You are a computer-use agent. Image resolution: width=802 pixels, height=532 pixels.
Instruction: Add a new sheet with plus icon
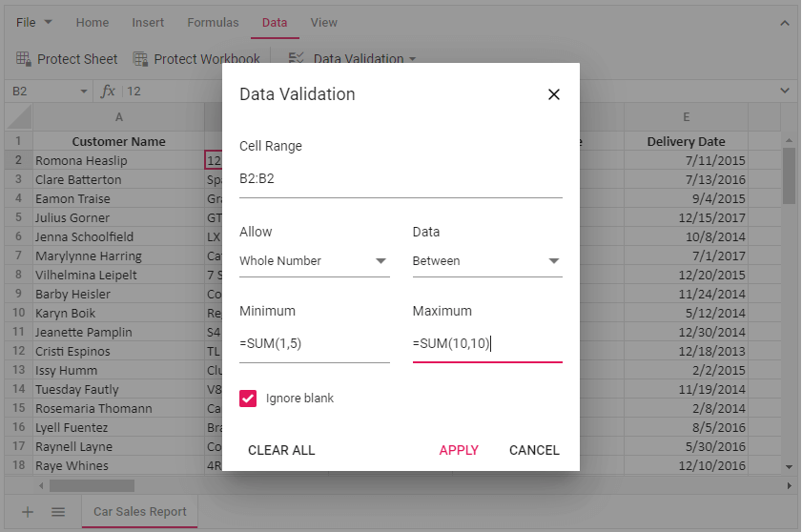28,512
